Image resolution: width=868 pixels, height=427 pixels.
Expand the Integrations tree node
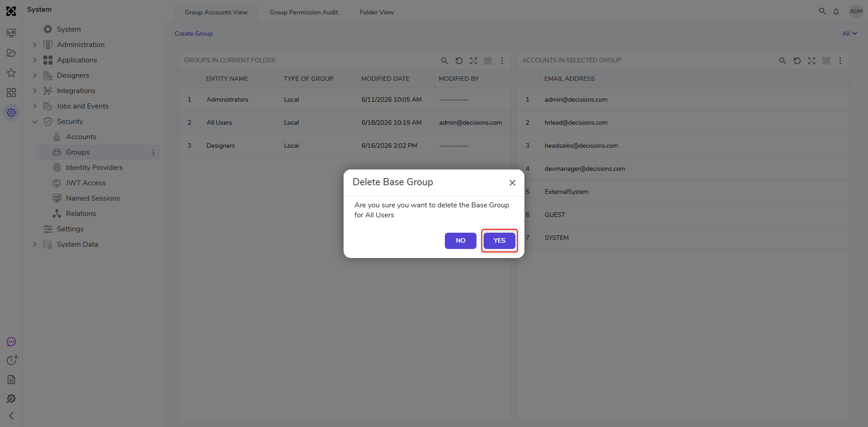coord(35,91)
